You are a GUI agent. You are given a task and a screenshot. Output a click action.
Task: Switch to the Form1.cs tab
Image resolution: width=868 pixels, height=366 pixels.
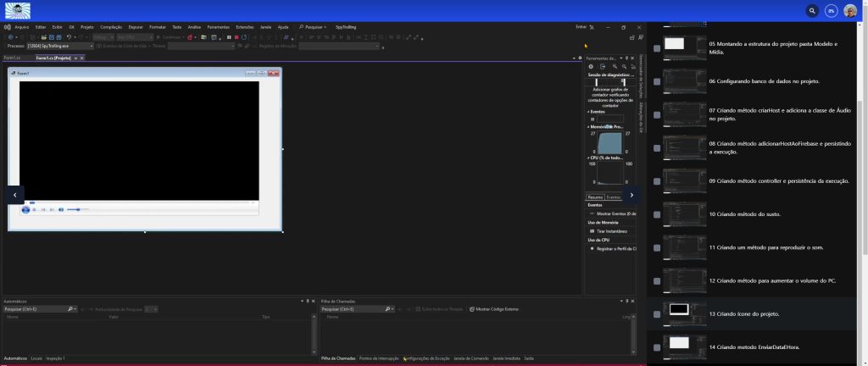12,58
